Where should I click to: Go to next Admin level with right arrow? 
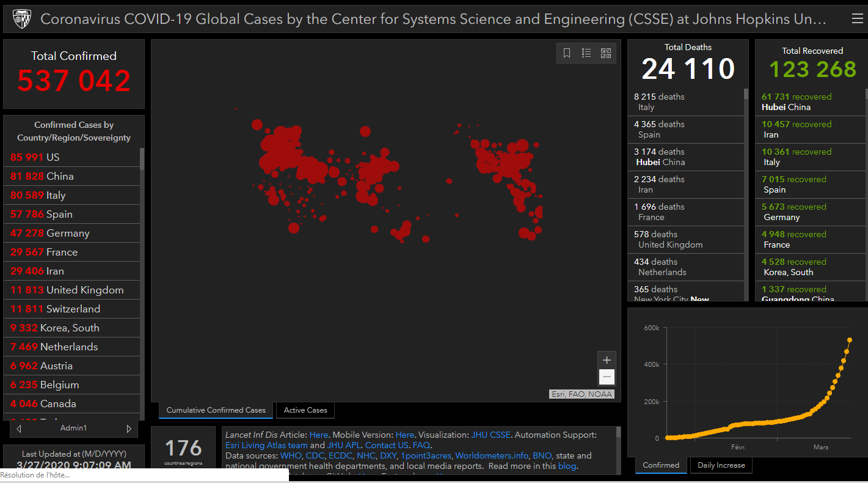click(x=129, y=429)
